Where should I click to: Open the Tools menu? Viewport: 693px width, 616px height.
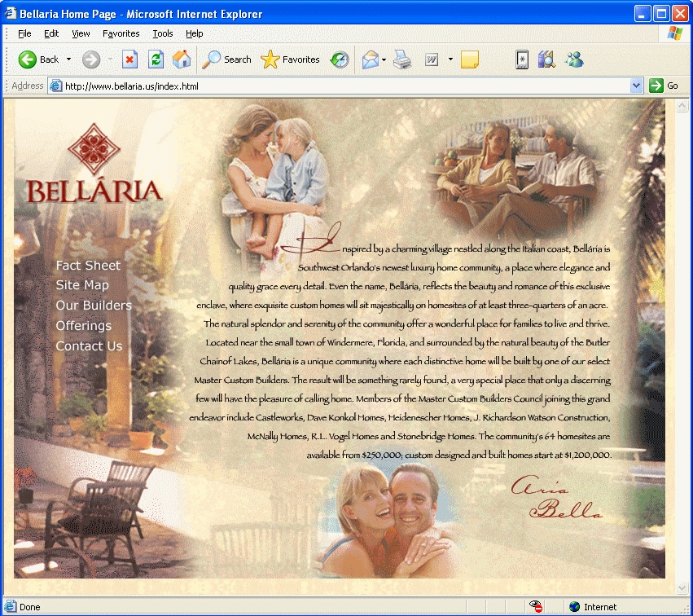click(163, 33)
